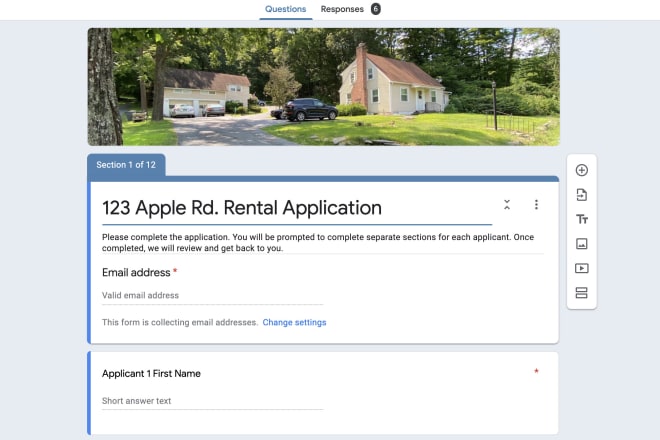Edit the form description text

click(322, 243)
